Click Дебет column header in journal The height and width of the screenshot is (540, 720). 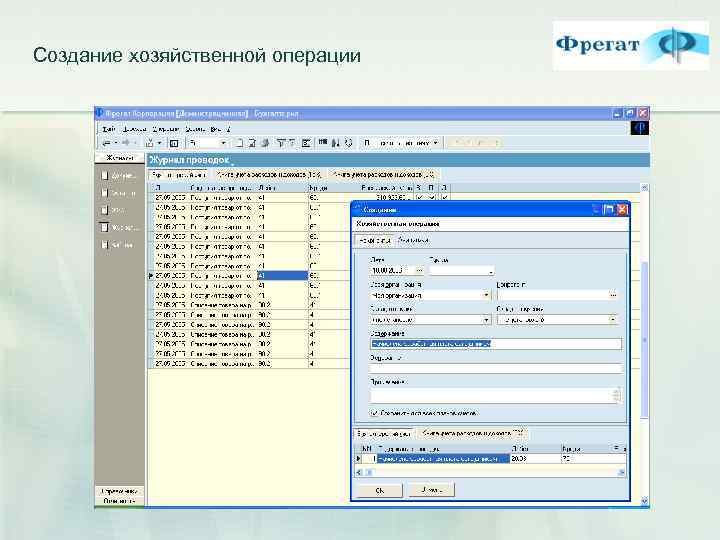pos(282,188)
